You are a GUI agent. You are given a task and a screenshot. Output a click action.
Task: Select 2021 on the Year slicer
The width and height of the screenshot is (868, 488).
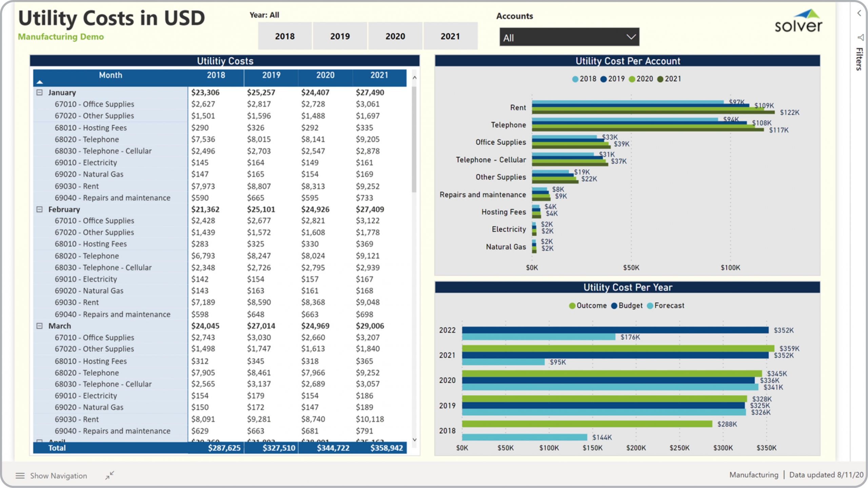click(451, 36)
